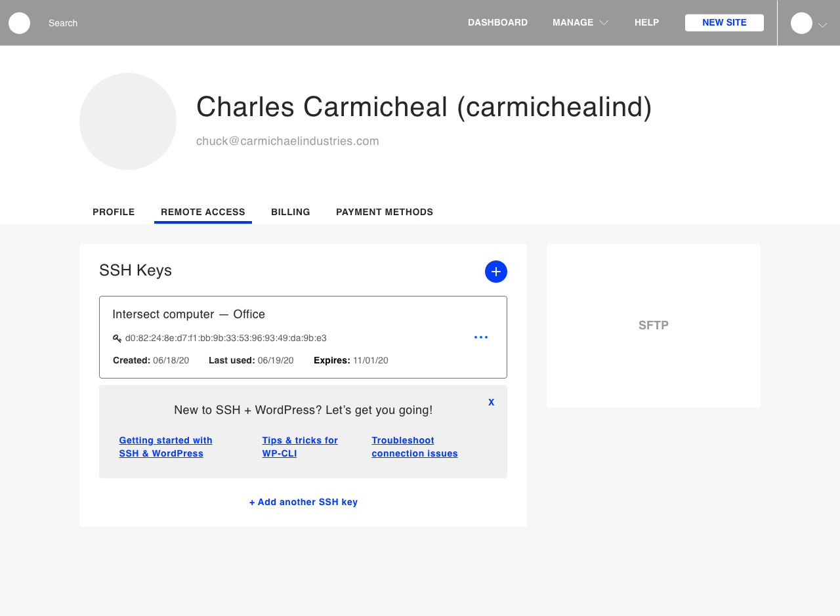The image size is (840, 616).
Task: Go to DASHBOARD
Action: 497,22
